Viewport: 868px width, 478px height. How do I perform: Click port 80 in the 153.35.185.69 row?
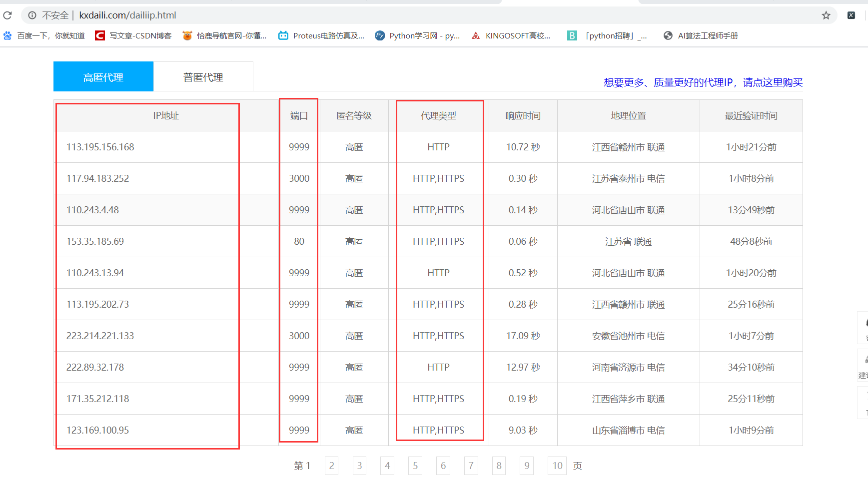tap(299, 241)
